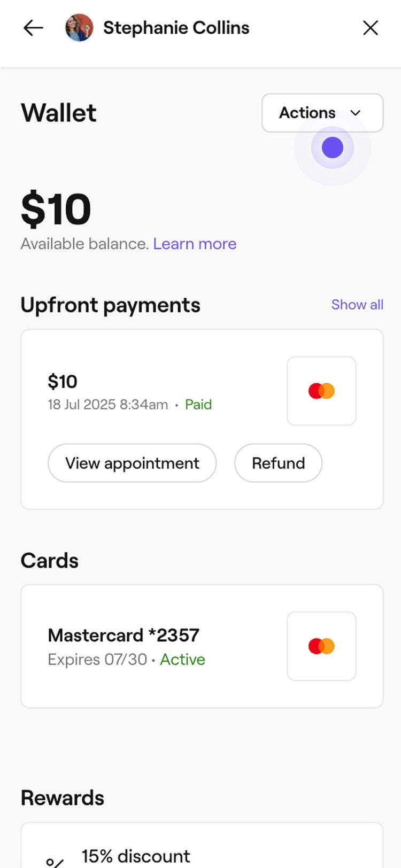The width and height of the screenshot is (401, 868).
Task: Click the Mastercard logo in Cards section
Action: tap(321, 646)
